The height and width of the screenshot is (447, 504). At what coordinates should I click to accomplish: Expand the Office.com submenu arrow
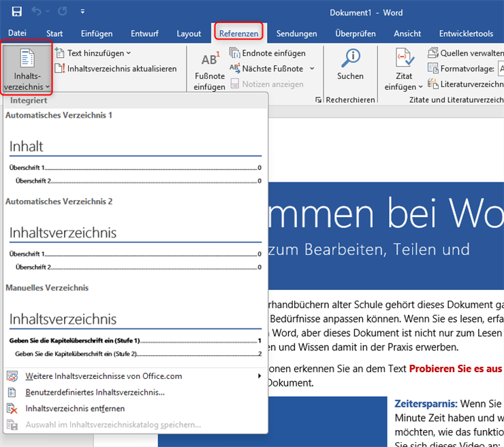coord(259,376)
